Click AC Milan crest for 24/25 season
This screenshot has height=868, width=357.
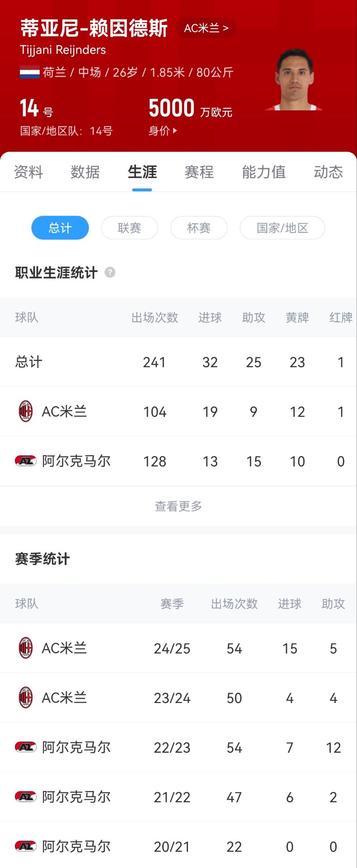[x=26, y=648]
